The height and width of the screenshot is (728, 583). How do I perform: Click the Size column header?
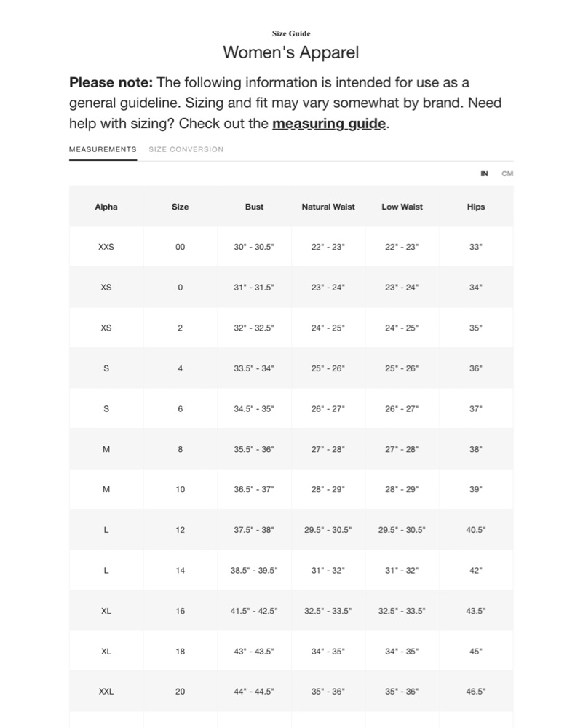pos(180,207)
